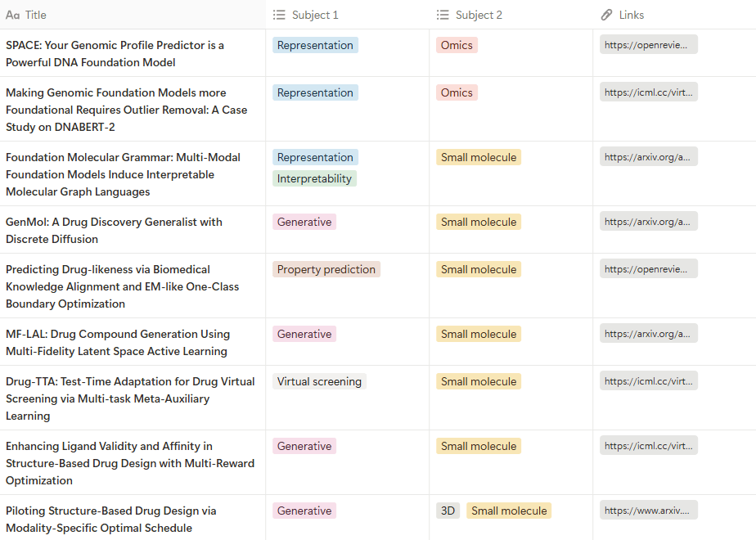Screen dimensions: 756x540
Task: Open the Subject 2 column header menu
Action: pos(511,15)
